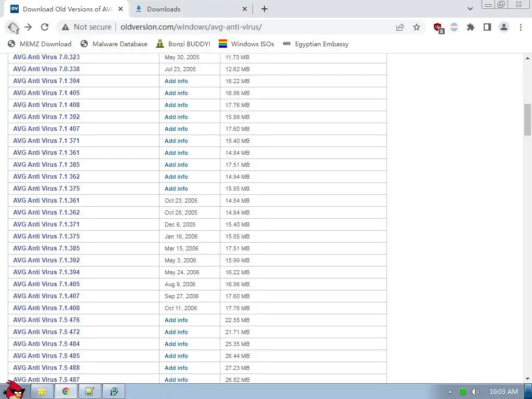Select the Download Old Versions of AVG tab
532x399 pixels.
(66, 9)
